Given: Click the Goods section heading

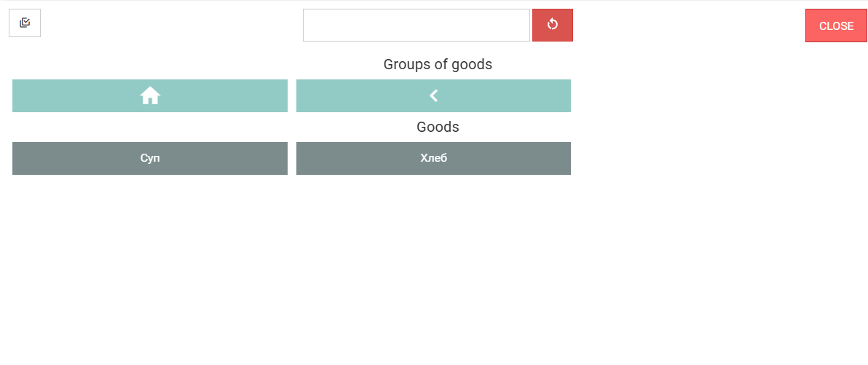Looking at the screenshot, I should tap(438, 127).
